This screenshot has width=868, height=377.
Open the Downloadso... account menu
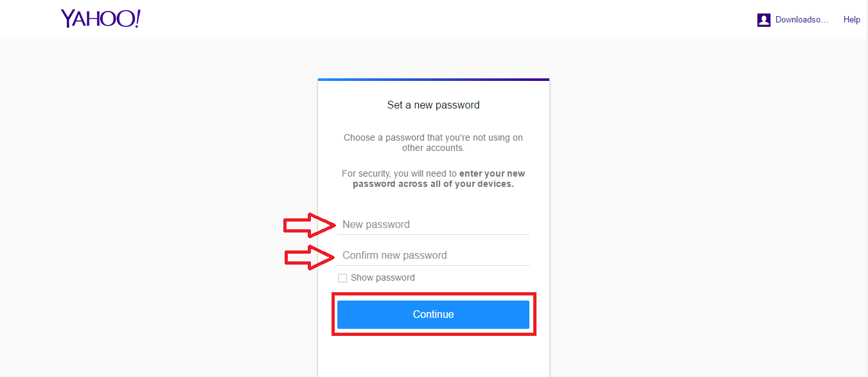(802, 20)
